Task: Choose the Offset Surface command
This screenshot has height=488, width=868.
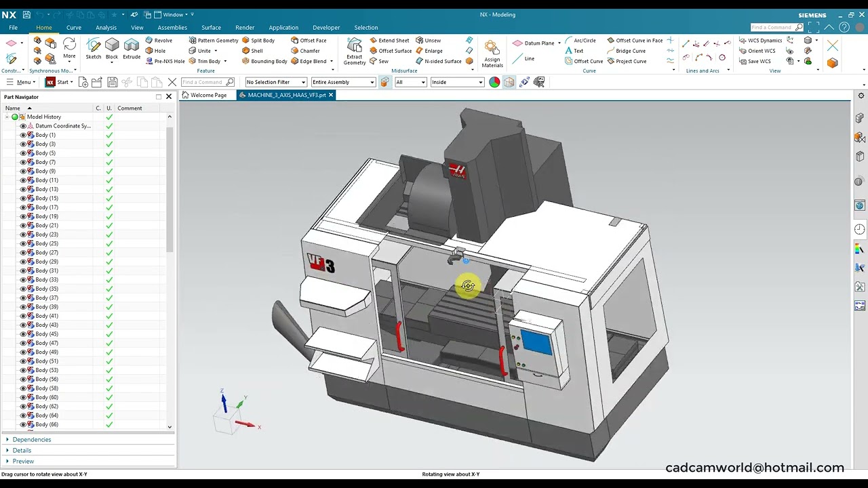Action: click(391, 51)
